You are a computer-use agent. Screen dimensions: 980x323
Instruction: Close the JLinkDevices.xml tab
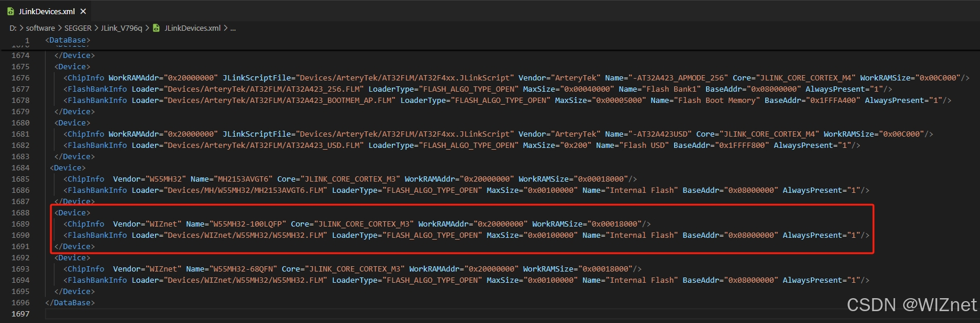(x=83, y=11)
